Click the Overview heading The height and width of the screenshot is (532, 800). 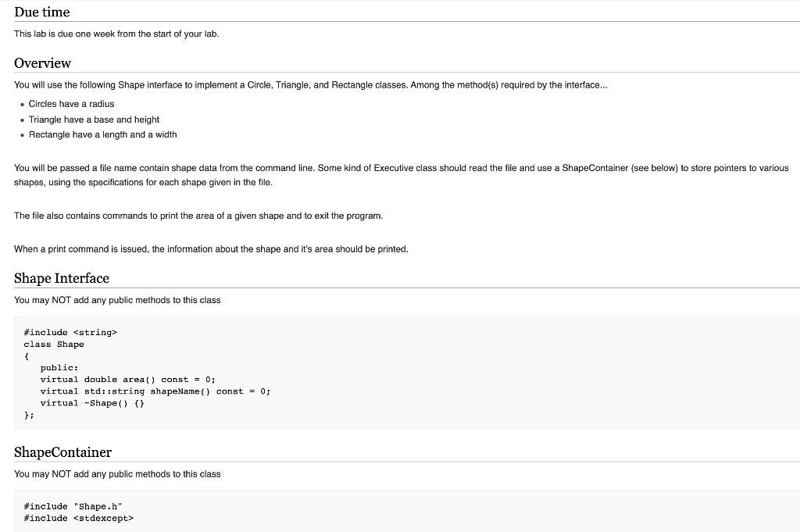pyautogui.click(x=42, y=63)
